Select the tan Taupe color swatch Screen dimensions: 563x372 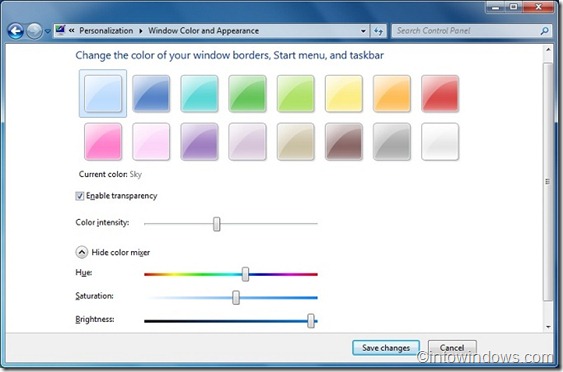pos(296,141)
